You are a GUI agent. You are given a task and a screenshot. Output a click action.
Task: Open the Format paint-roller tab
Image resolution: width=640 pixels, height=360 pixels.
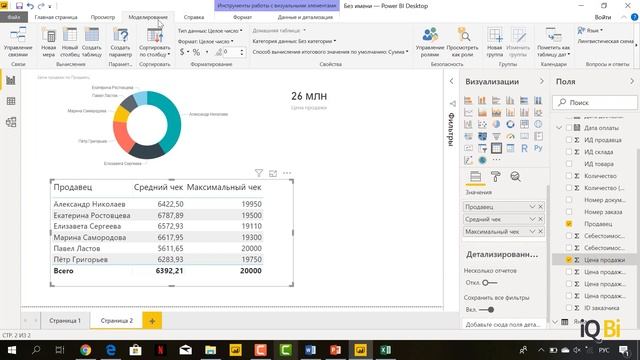point(496,176)
